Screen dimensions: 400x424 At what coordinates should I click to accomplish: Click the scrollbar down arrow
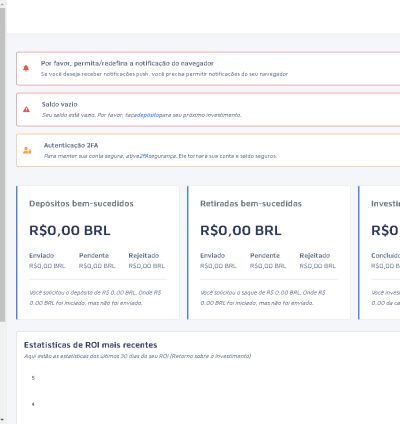click(x=2, y=420)
